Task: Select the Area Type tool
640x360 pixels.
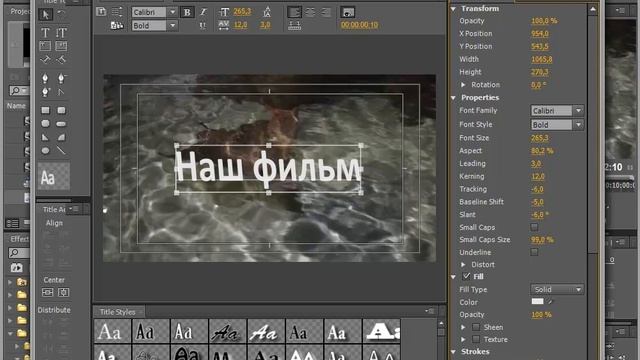Action: coord(45,46)
